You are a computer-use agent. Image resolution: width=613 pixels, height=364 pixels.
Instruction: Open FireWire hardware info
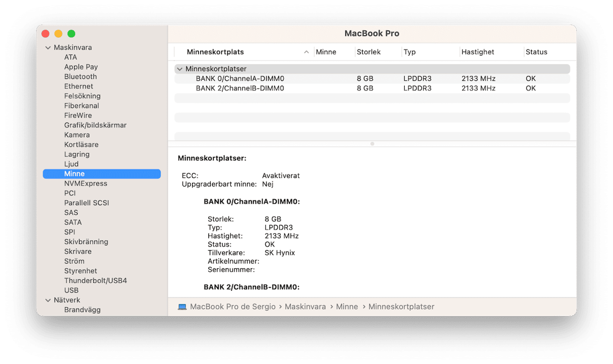[x=78, y=115]
